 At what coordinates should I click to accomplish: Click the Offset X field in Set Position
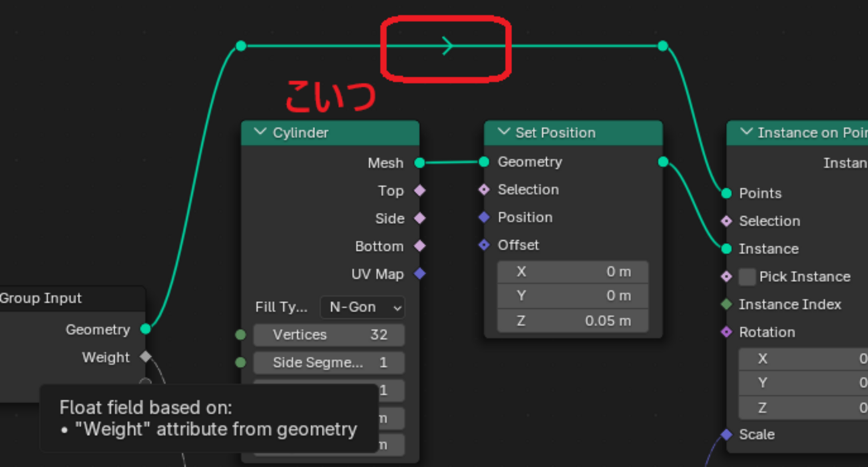(572, 272)
